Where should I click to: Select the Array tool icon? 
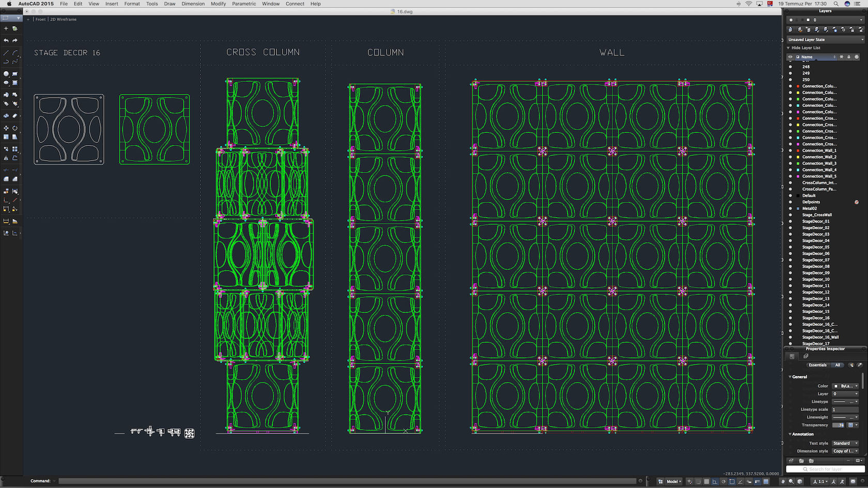[x=15, y=149]
